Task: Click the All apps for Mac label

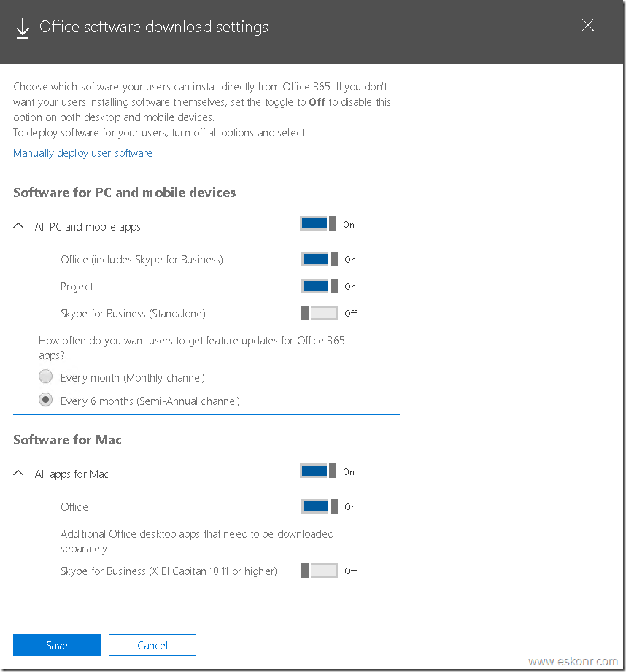Action: coord(72,474)
